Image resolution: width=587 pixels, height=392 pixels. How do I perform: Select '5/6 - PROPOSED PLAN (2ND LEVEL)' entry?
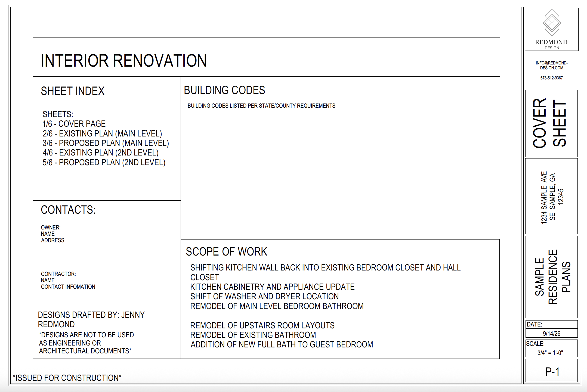104,162
